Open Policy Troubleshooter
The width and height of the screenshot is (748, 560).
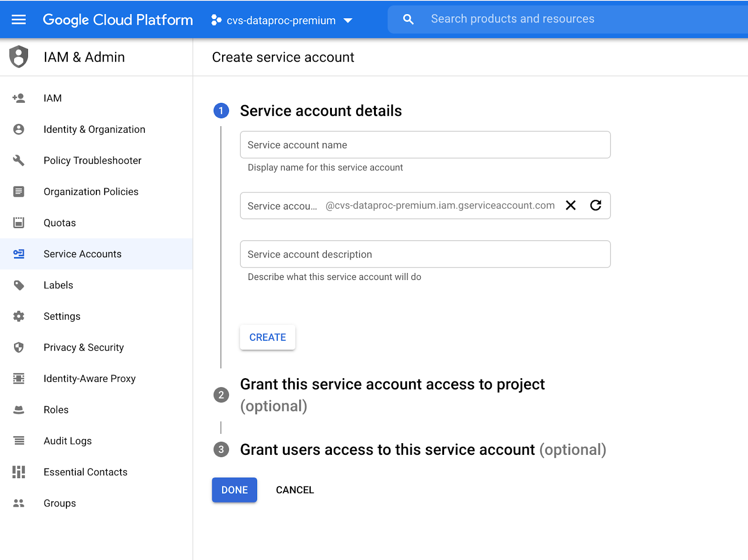96,160
